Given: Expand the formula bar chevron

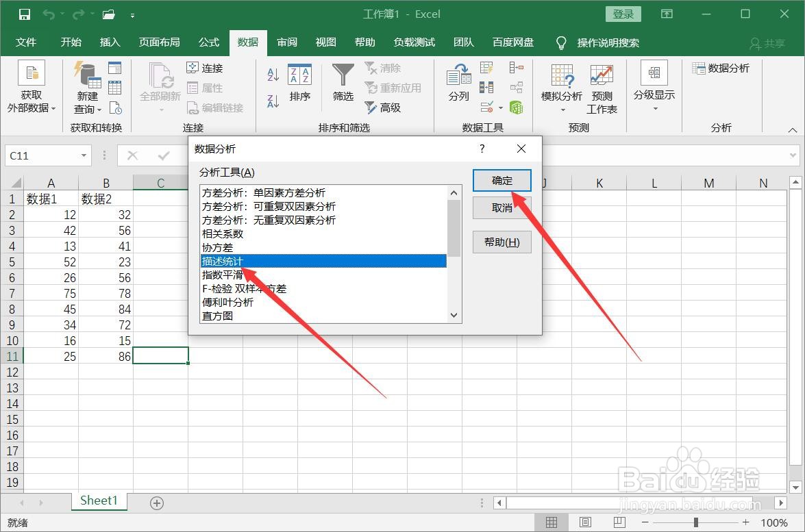Looking at the screenshot, I should point(793,155).
